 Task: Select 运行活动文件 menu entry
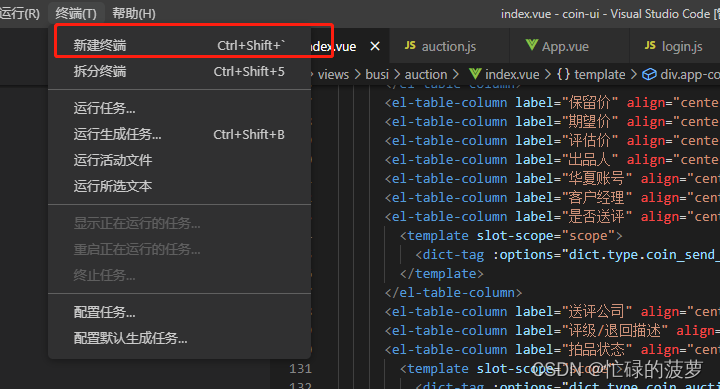(180, 160)
